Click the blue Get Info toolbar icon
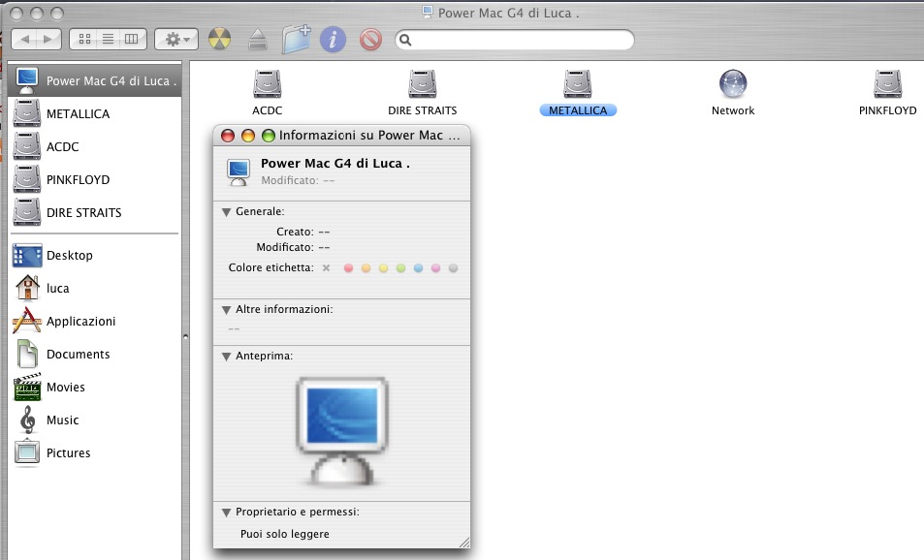 pos(333,40)
